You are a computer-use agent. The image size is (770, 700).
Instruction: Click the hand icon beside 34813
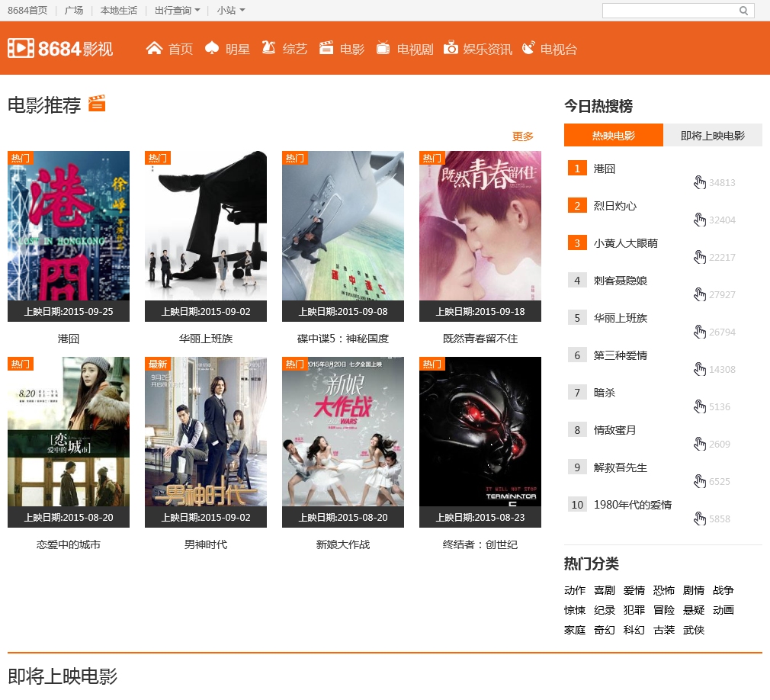[x=700, y=182]
